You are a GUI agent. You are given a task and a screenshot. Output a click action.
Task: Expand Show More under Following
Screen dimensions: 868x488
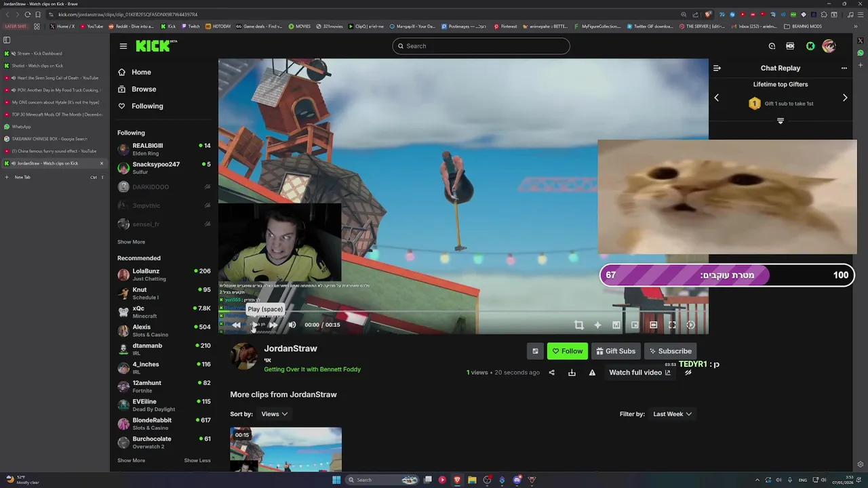pyautogui.click(x=131, y=242)
